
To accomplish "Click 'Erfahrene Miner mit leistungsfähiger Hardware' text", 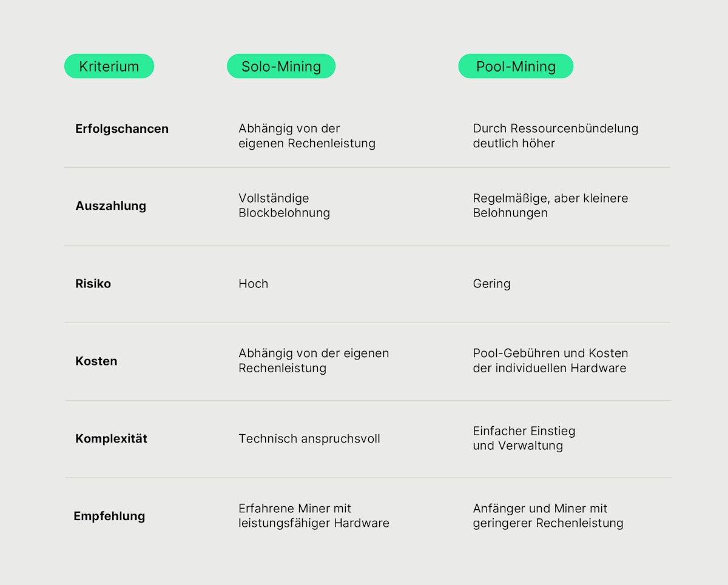I will coord(314,516).
